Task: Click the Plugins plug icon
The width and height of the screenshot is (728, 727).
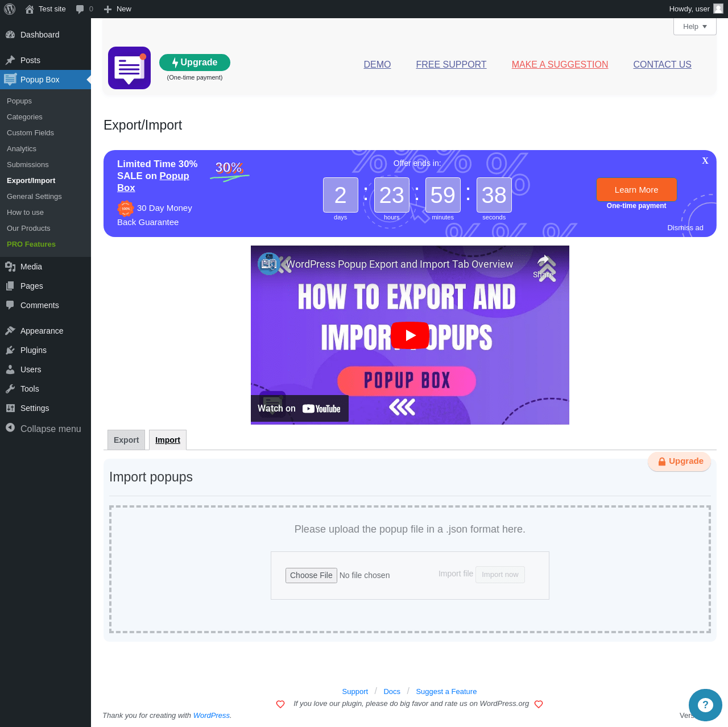Action: coord(10,350)
